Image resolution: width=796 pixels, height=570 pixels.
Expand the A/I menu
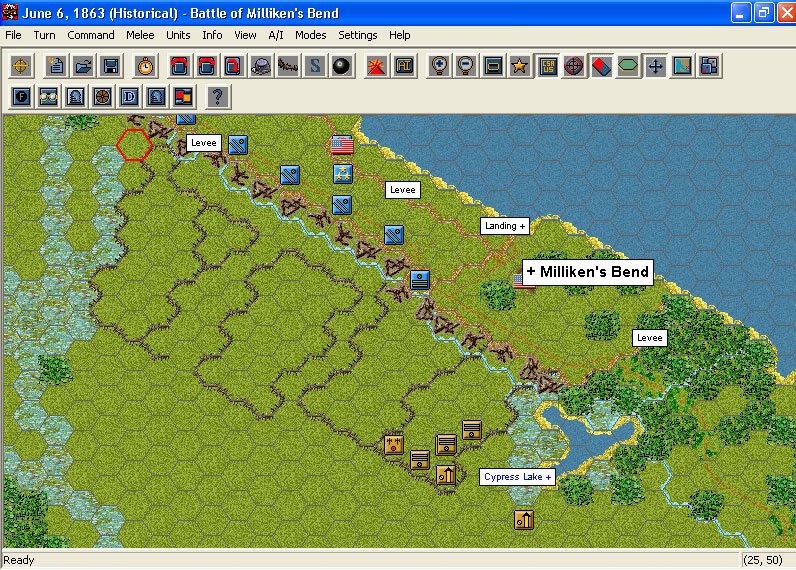click(276, 35)
